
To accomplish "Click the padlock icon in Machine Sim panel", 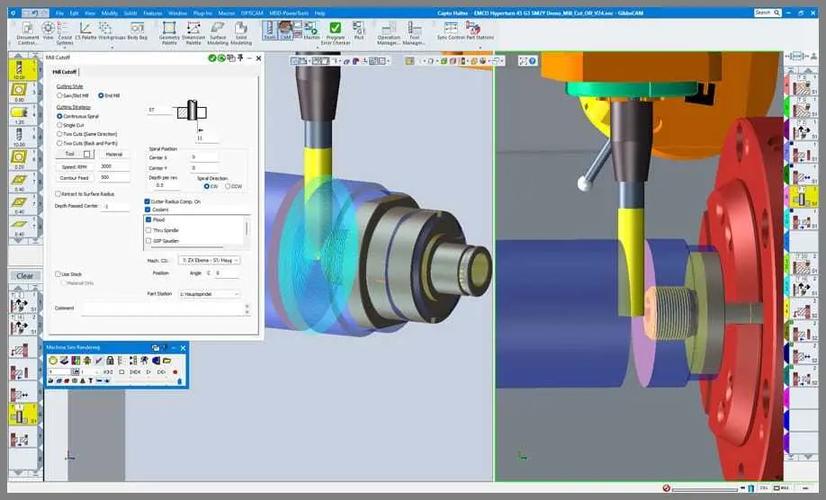I will click(x=110, y=360).
